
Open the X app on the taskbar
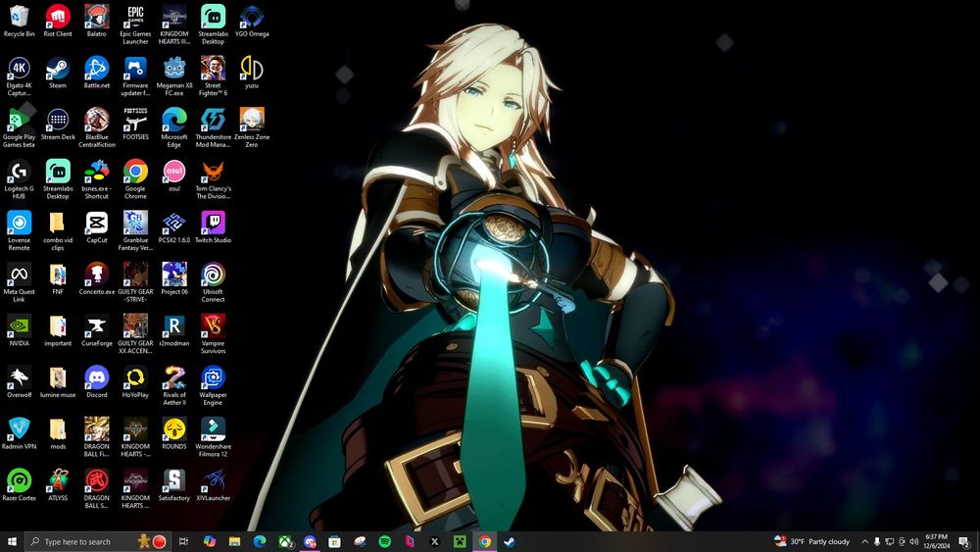(x=435, y=541)
